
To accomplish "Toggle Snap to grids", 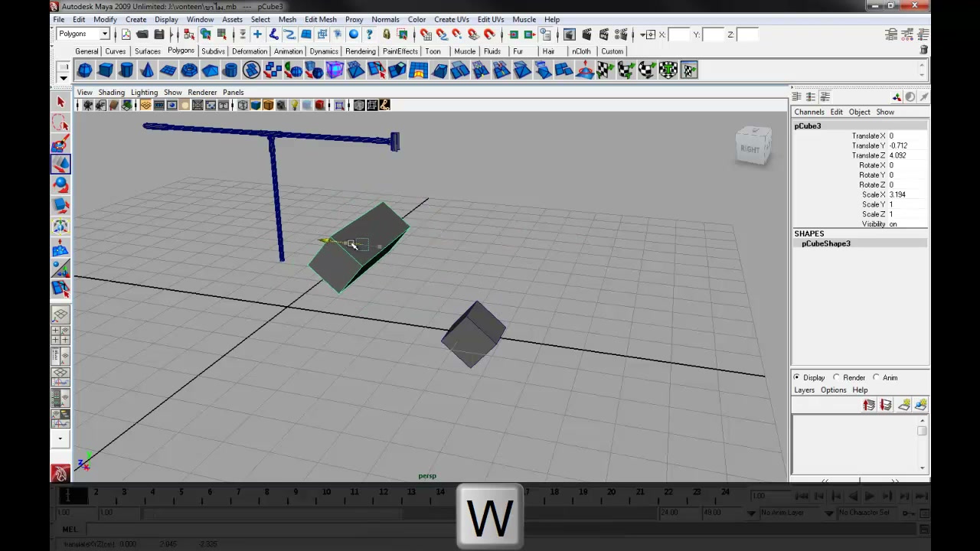I will [x=425, y=34].
